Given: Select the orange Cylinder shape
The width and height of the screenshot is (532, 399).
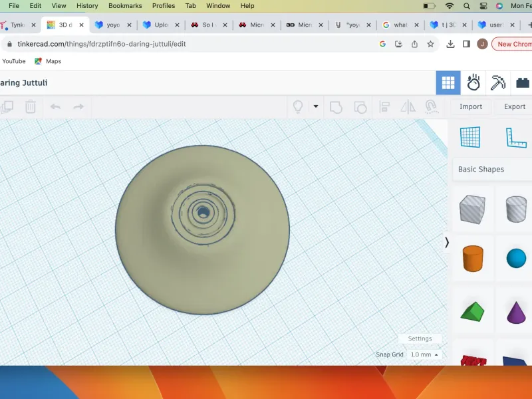Looking at the screenshot, I should pyautogui.click(x=473, y=259).
